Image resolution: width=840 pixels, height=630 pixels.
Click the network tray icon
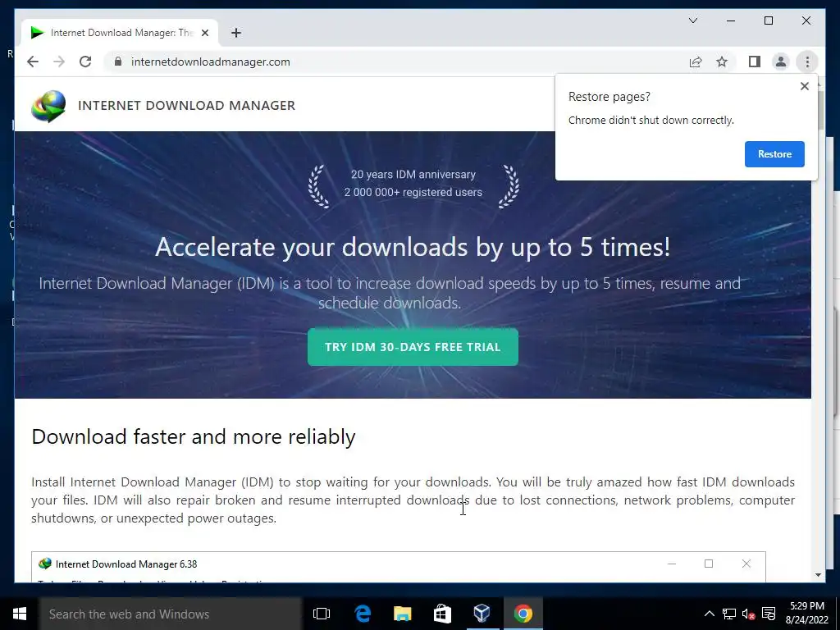tap(728, 614)
